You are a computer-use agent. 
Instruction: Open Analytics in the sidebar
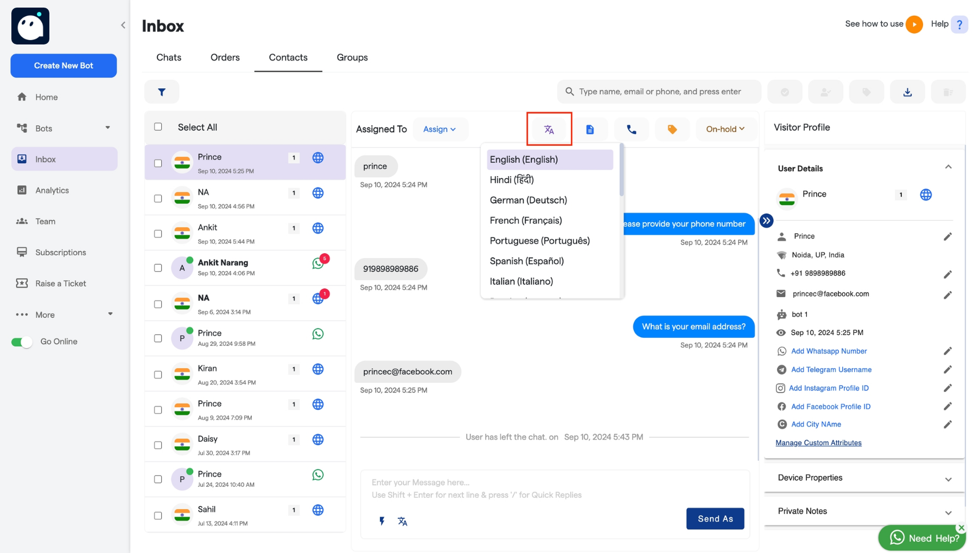coord(65,190)
